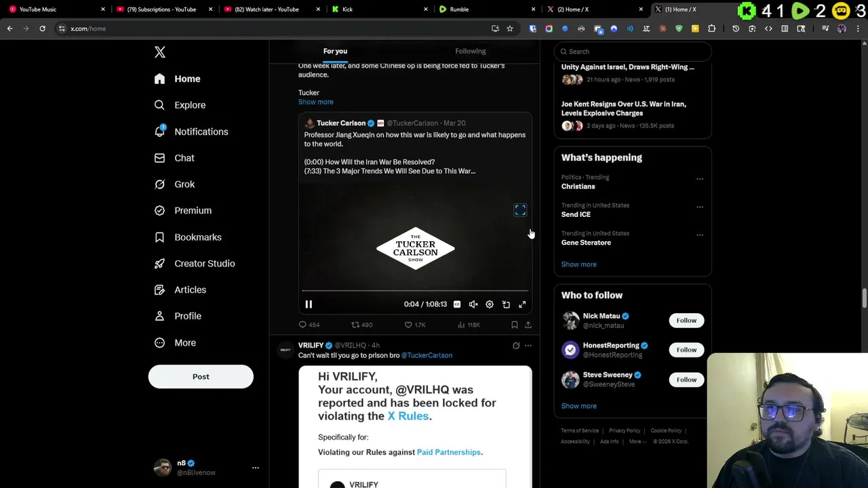The image size is (868, 488).
Task: Expand the More menu in sidebar
Action: [x=175, y=342]
